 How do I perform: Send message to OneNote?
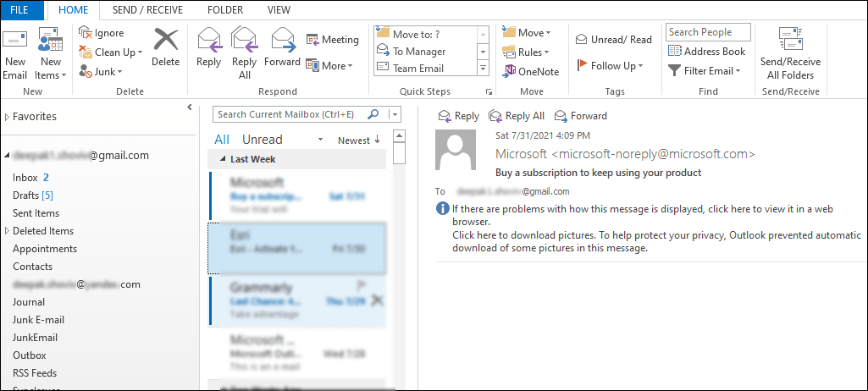coord(531,71)
